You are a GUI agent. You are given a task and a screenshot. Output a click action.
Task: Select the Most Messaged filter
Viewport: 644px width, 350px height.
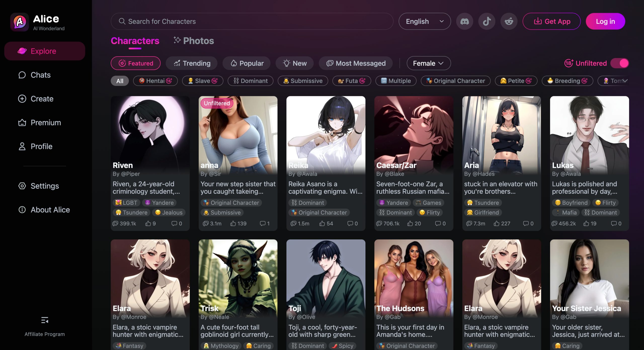(x=356, y=63)
